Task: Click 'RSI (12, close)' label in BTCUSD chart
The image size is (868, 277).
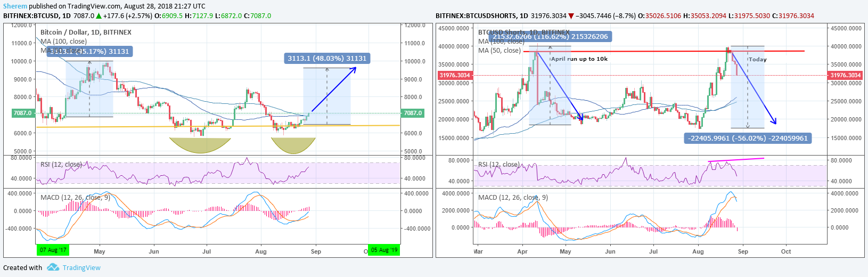Action: [61, 164]
